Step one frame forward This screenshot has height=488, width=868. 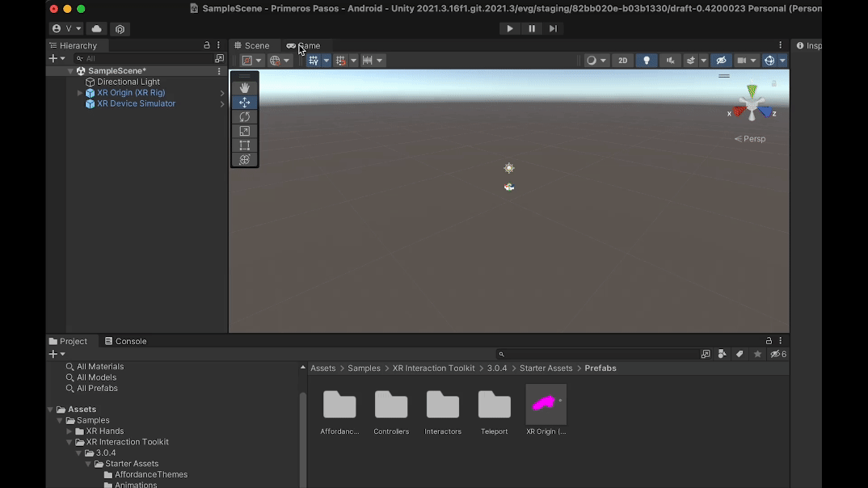(x=553, y=29)
